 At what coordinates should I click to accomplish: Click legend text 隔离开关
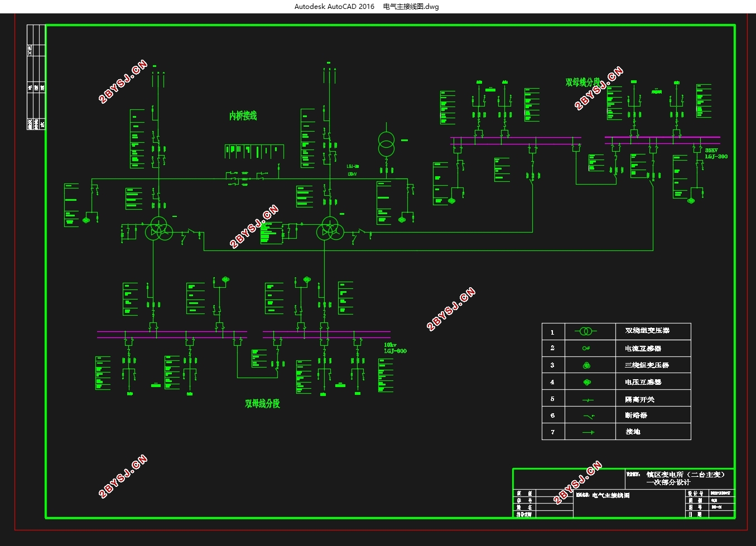(x=639, y=399)
